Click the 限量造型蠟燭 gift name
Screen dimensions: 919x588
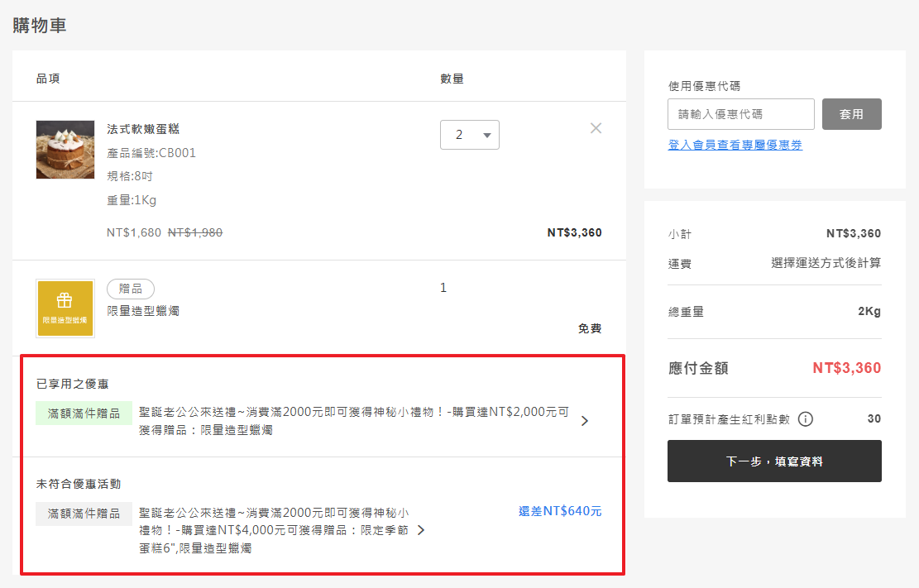143,311
